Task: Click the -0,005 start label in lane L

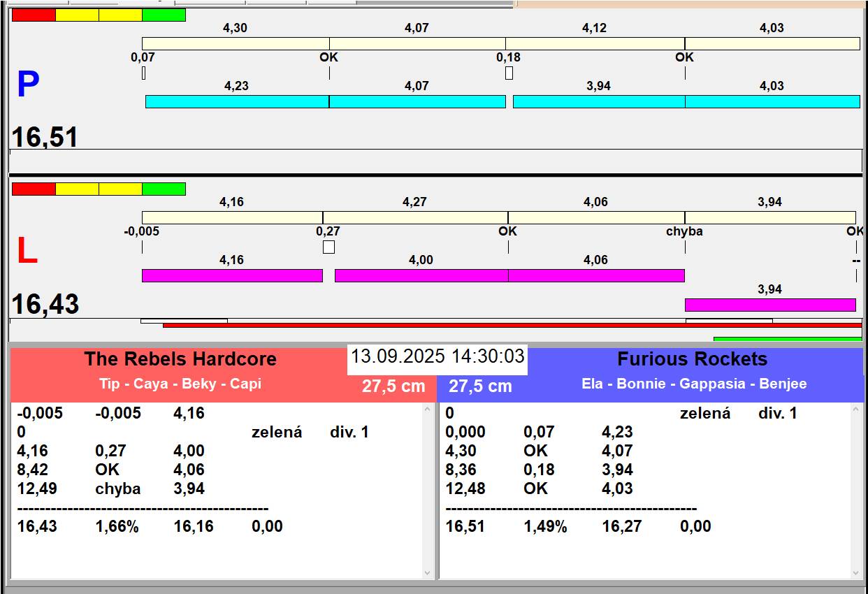Action: (141, 231)
